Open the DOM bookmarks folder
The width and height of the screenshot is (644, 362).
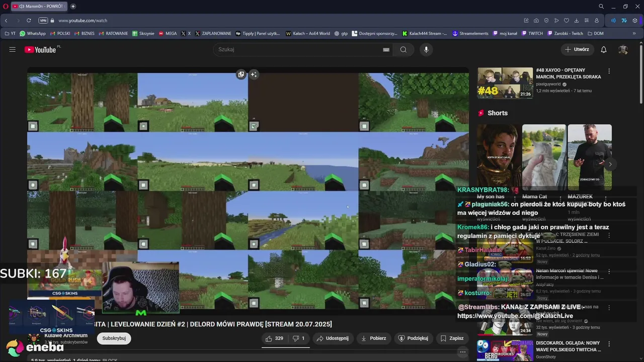click(x=595, y=34)
